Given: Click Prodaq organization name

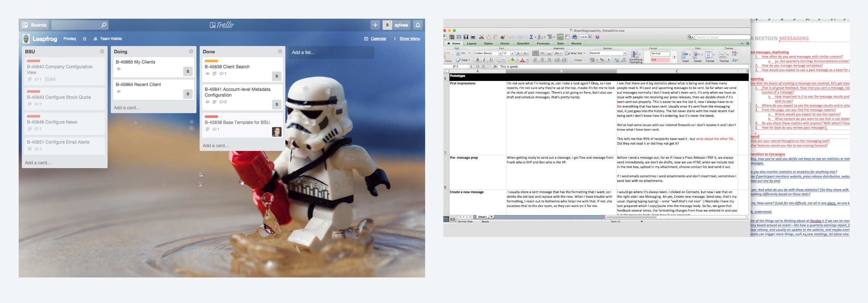Looking at the screenshot, I should (70, 39).
